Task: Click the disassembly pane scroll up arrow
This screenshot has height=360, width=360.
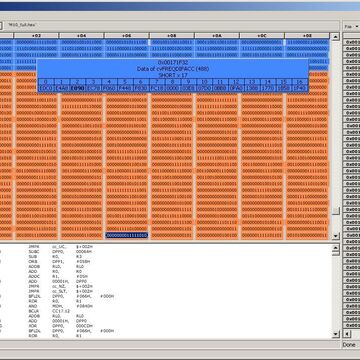Action: pos(336,247)
